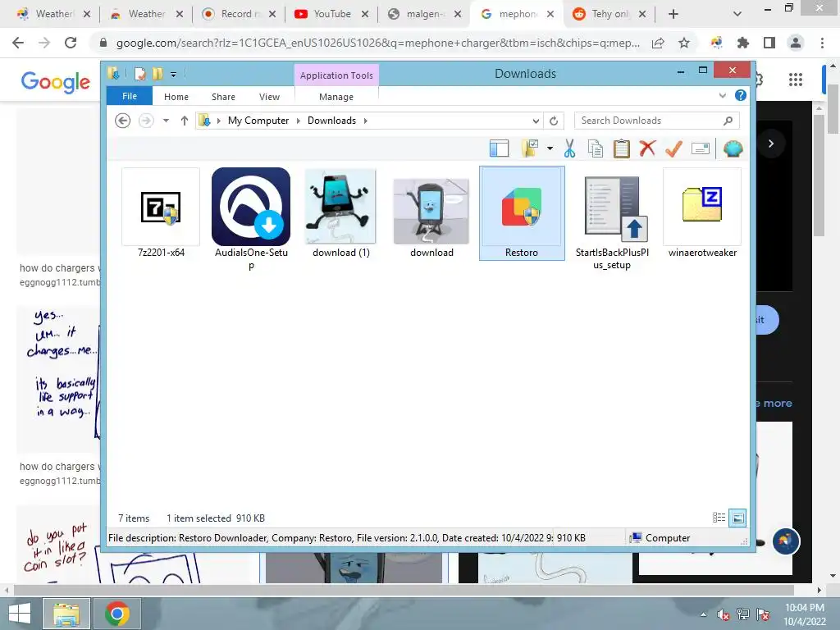Click File Explorer in the taskbar
840x630 pixels.
(66, 614)
